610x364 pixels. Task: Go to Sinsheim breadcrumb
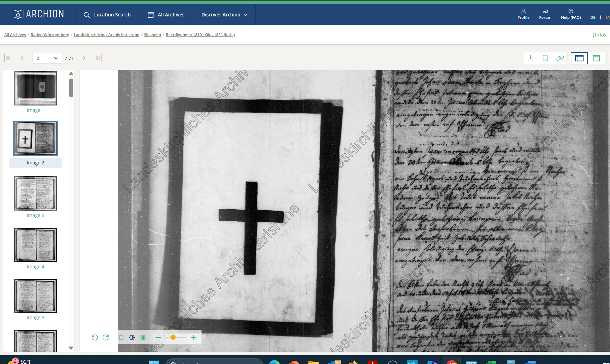point(152,35)
